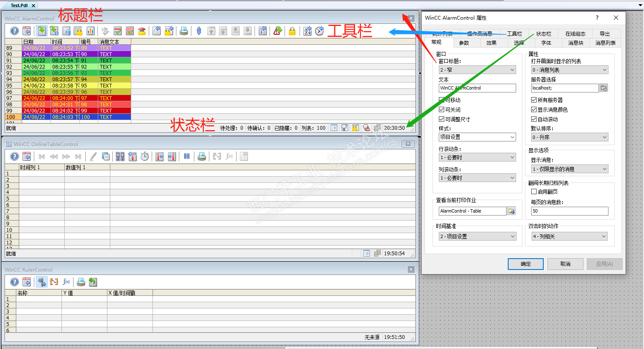Open the 字体 tab
This screenshot has height=349, width=644.
pos(546,43)
